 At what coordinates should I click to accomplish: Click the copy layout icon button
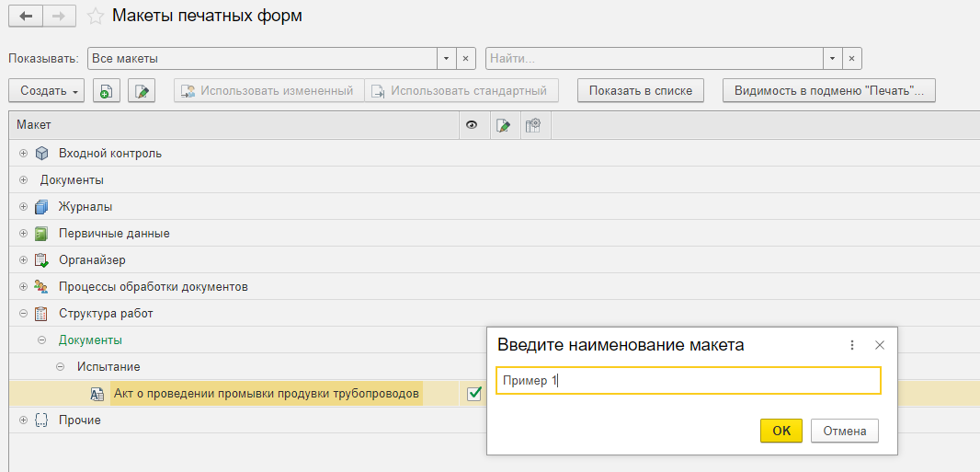107,91
